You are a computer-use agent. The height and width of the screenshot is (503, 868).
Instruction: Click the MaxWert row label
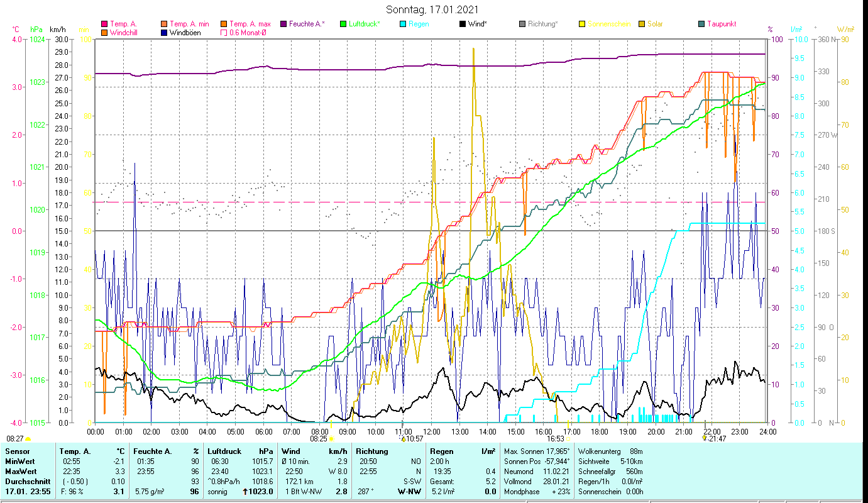click(21, 472)
